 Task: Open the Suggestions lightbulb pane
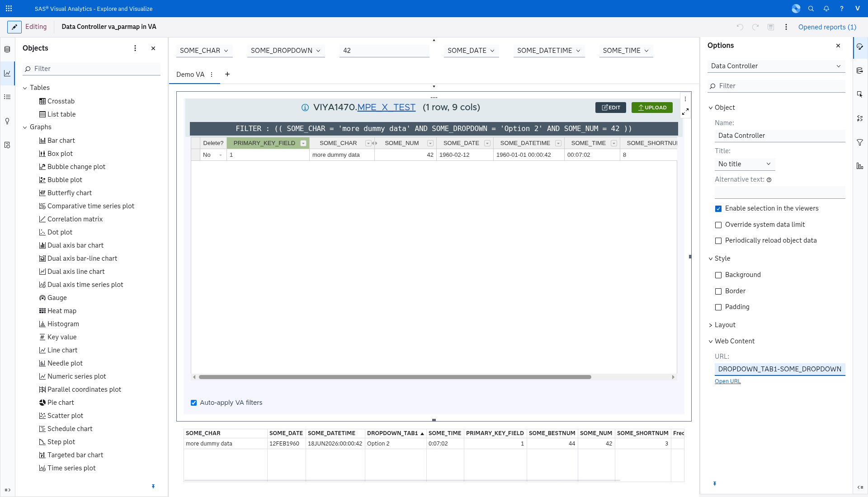7,121
